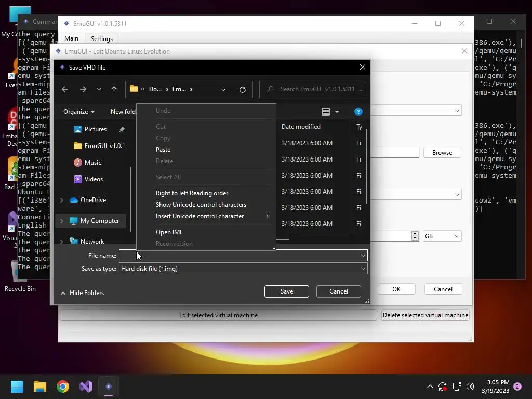Image resolution: width=532 pixels, height=399 pixels.
Task: Choose Paste from the context menu
Action: (x=163, y=150)
